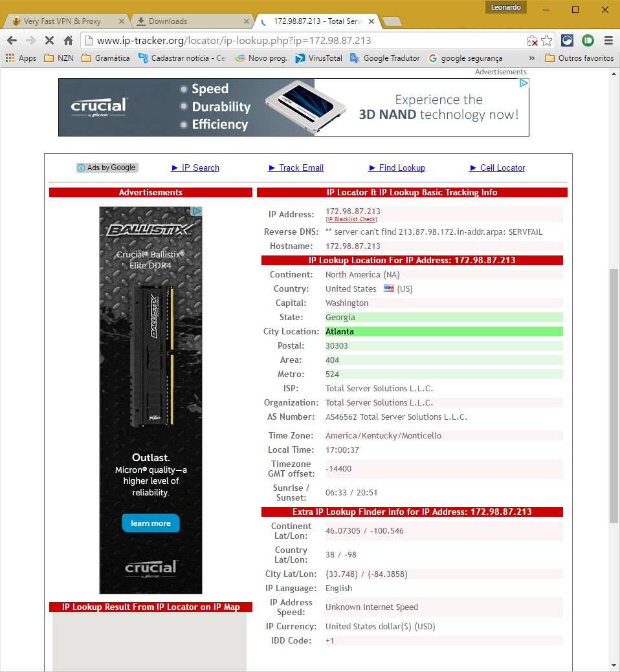Bookmark this page with the star icon
The height and width of the screenshot is (672, 620).
pos(547,41)
